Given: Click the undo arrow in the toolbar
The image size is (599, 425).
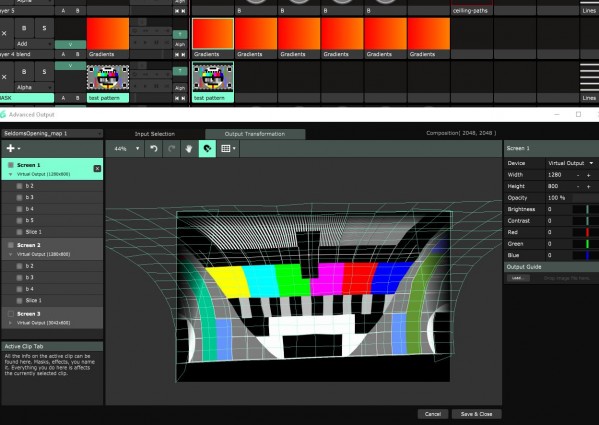Looking at the screenshot, I should point(154,149).
